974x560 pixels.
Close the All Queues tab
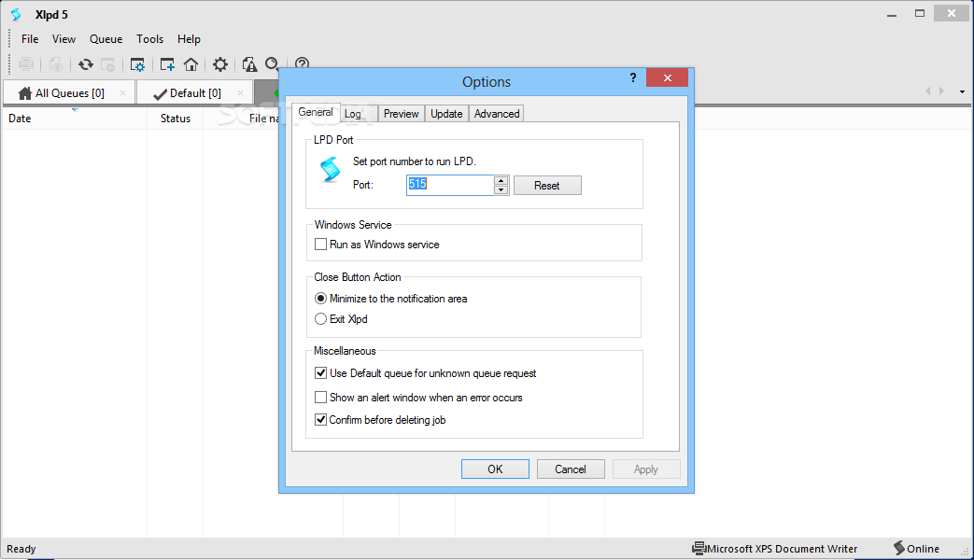(x=123, y=93)
